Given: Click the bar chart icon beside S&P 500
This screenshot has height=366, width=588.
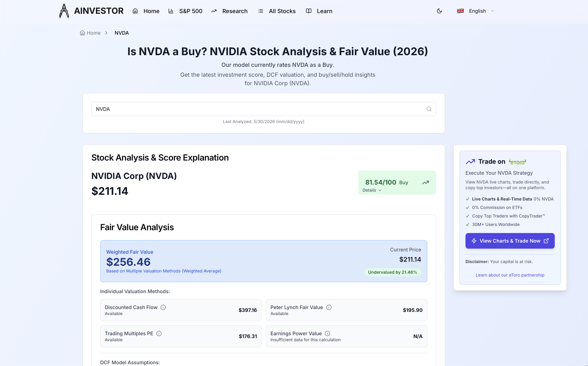Looking at the screenshot, I should pyautogui.click(x=171, y=11).
